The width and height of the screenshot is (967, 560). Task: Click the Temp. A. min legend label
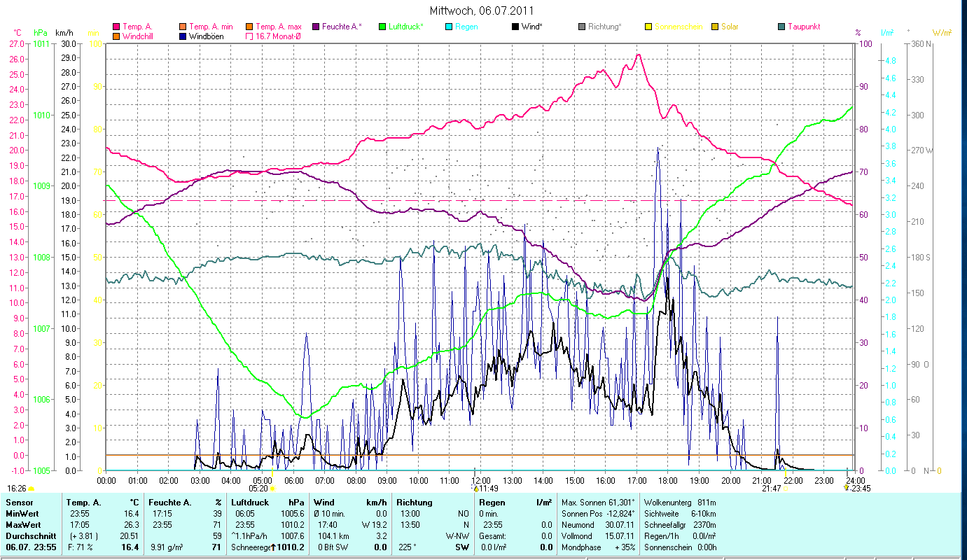pyautogui.click(x=211, y=27)
